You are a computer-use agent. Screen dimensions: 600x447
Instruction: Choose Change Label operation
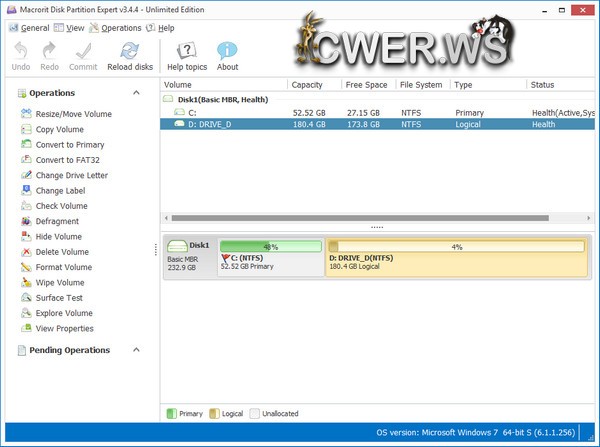tap(53, 191)
